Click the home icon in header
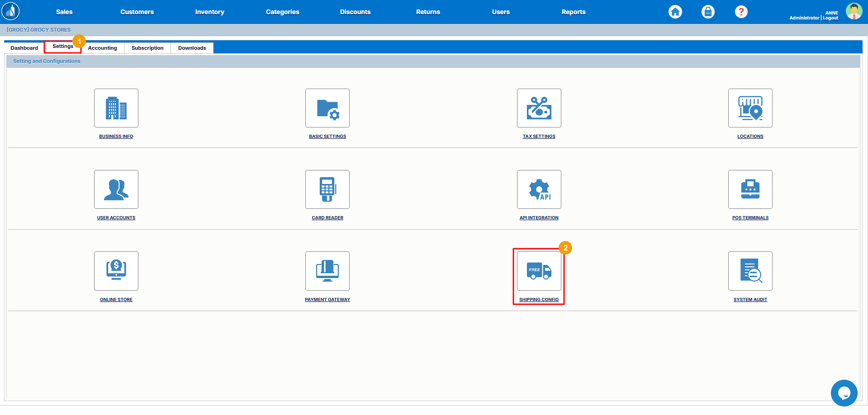This screenshot has height=415, width=868. (675, 12)
